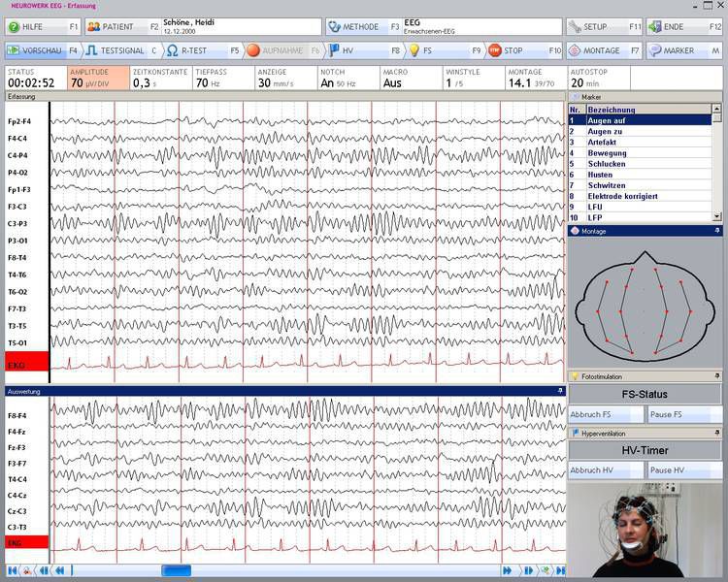Click the blue timeline scrollbar thumb

tap(176, 571)
